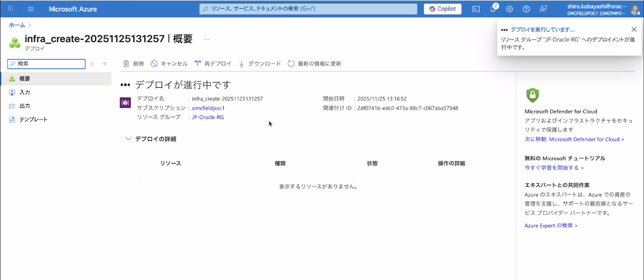Open the テンプレート section
Image resolution: width=644 pixels, height=280 pixels.
[33, 119]
